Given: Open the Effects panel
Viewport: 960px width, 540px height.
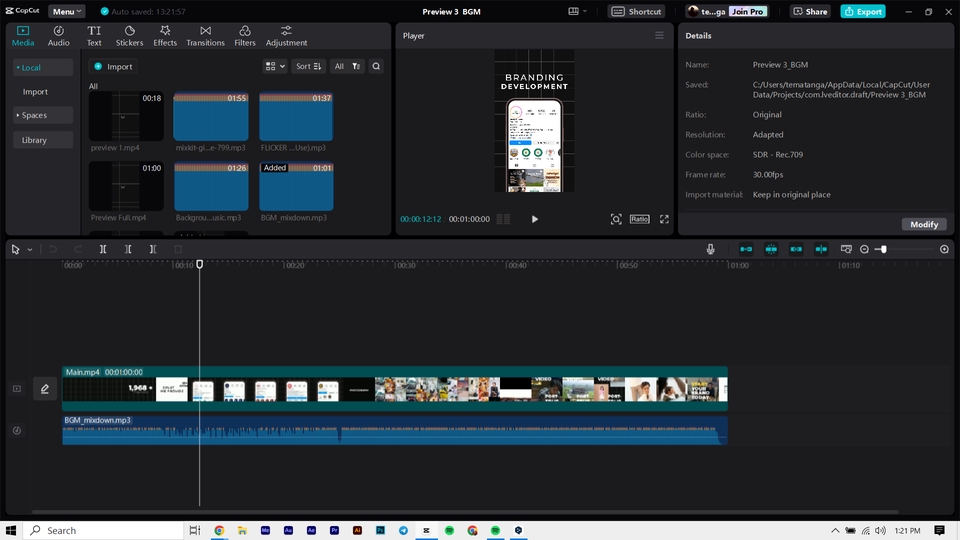Looking at the screenshot, I should point(165,36).
